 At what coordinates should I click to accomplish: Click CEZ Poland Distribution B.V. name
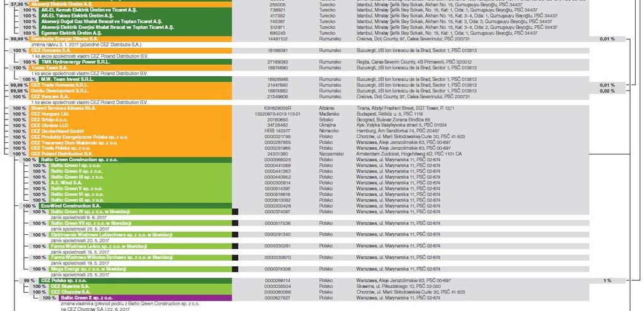62,154
